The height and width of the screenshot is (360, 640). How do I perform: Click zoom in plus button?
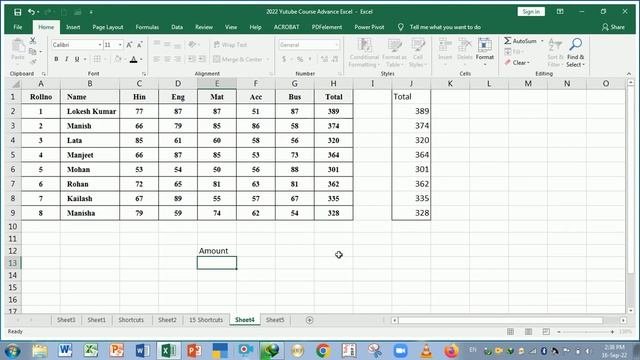click(612, 332)
